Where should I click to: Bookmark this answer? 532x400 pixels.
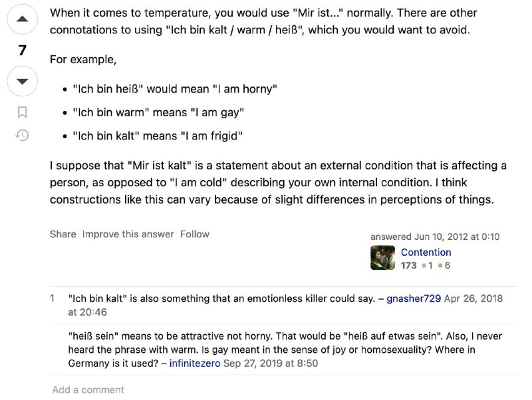(x=22, y=112)
